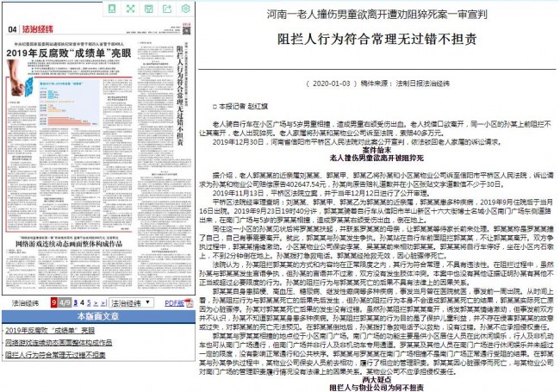This screenshot has height=392, width=560.
Task: Open article link 网络游戏连续动态画面整体构成作品
Action: [x=59, y=342]
